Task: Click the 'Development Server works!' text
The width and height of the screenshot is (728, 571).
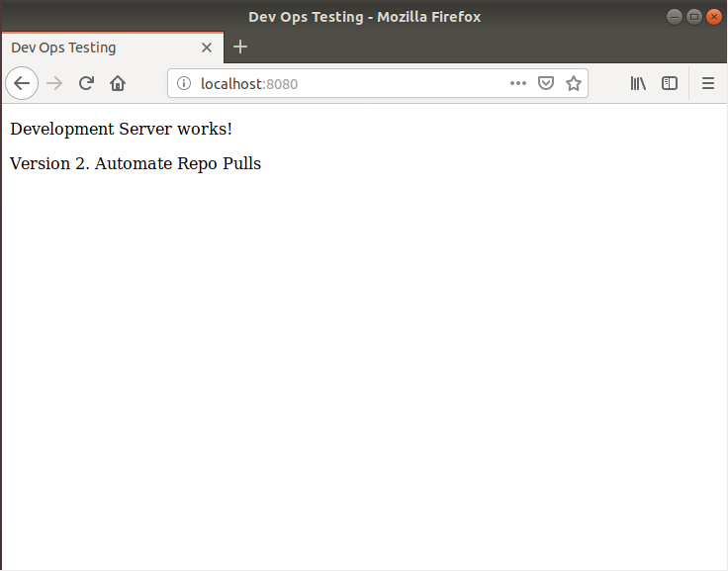Action: point(121,129)
